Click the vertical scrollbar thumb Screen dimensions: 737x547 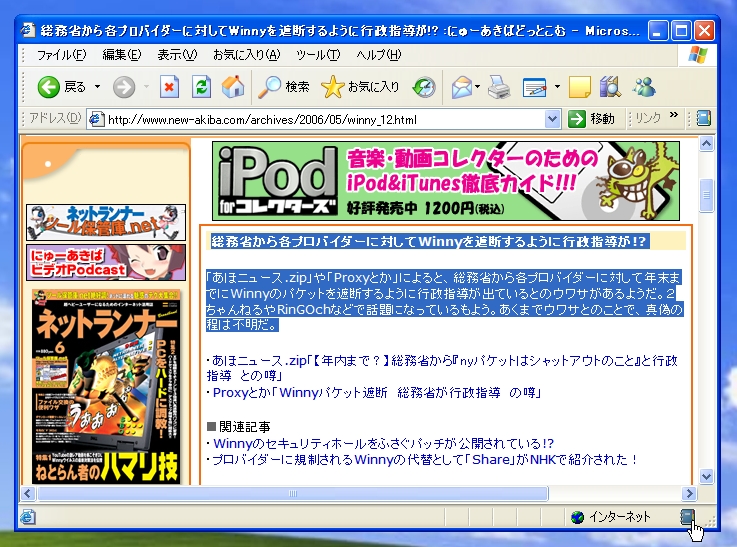(706, 195)
